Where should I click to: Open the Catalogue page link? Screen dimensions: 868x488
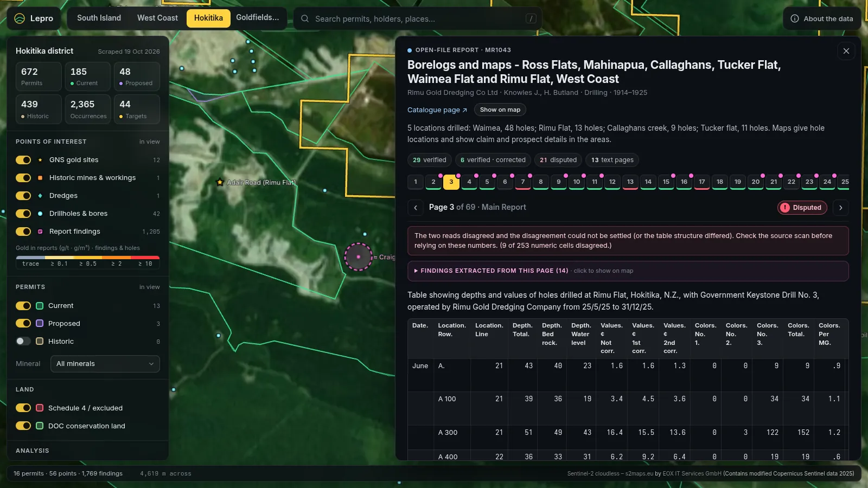(x=437, y=110)
